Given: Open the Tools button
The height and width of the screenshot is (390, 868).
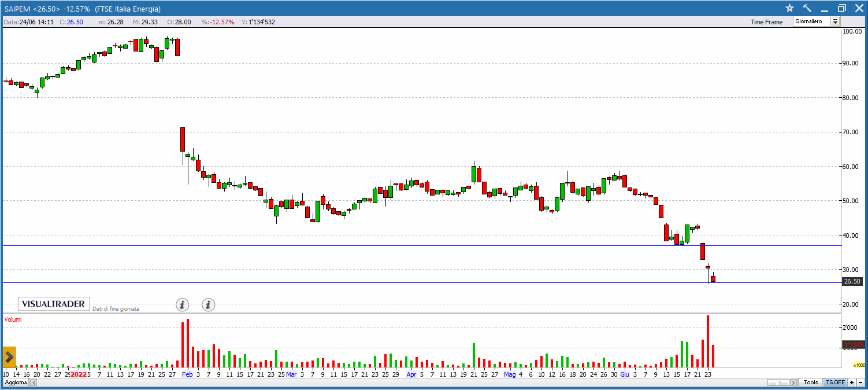Looking at the screenshot, I should click(x=811, y=382).
